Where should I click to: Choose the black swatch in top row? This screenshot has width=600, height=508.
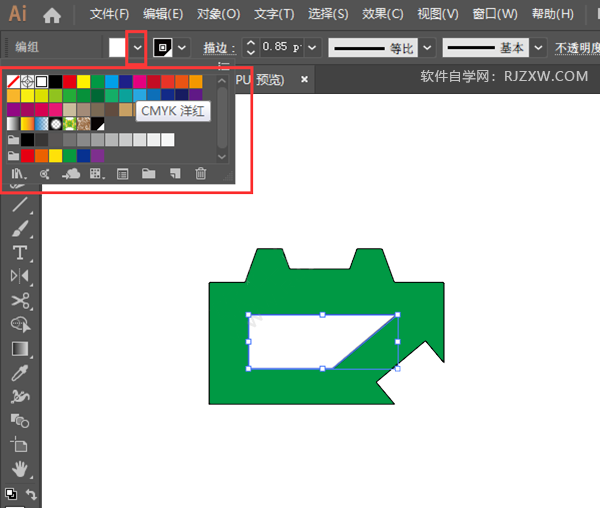tap(55, 81)
